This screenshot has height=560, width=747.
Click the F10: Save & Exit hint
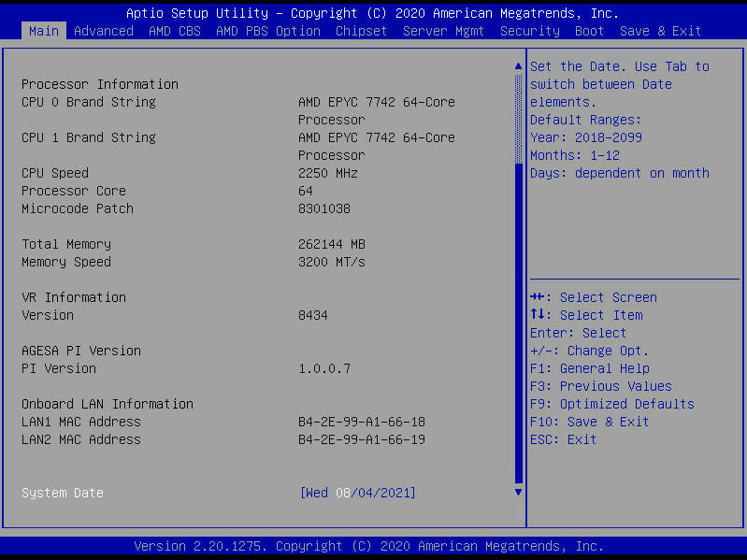click(x=589, y=422)
